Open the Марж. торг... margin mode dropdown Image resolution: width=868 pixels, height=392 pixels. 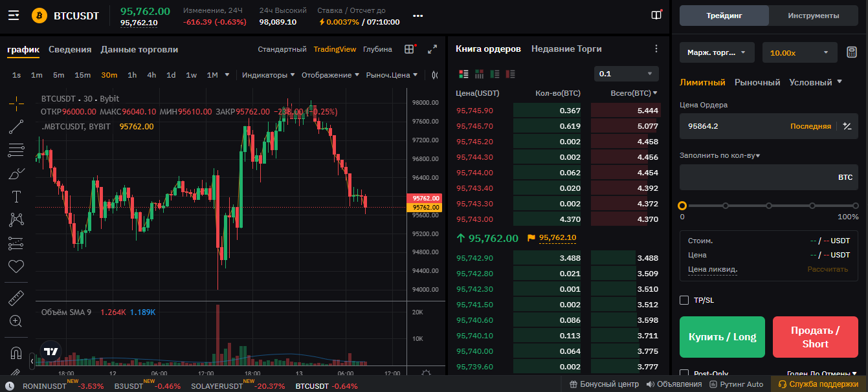(717, 52)
